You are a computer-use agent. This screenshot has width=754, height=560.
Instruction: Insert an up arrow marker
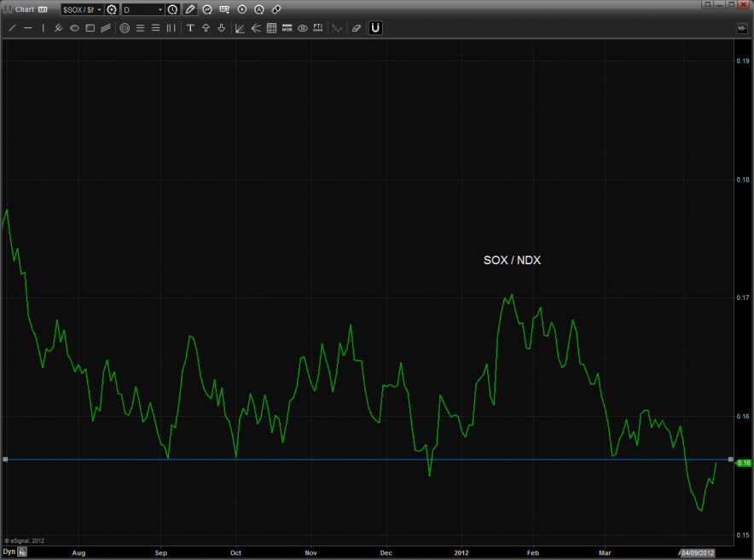click(206, 28)
